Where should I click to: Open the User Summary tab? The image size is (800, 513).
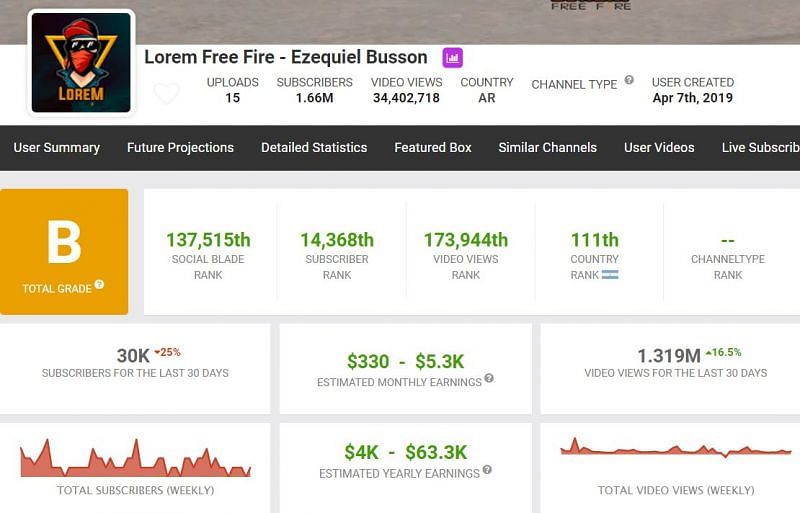click(57, 147)
